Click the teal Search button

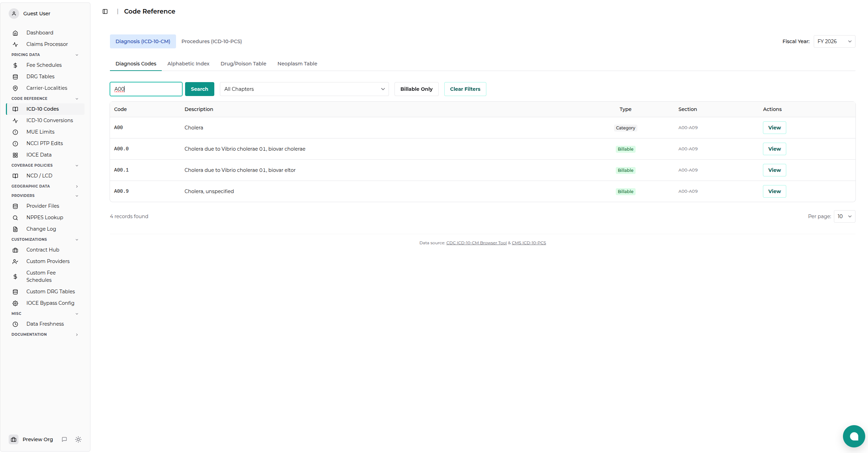click(200, 89)
